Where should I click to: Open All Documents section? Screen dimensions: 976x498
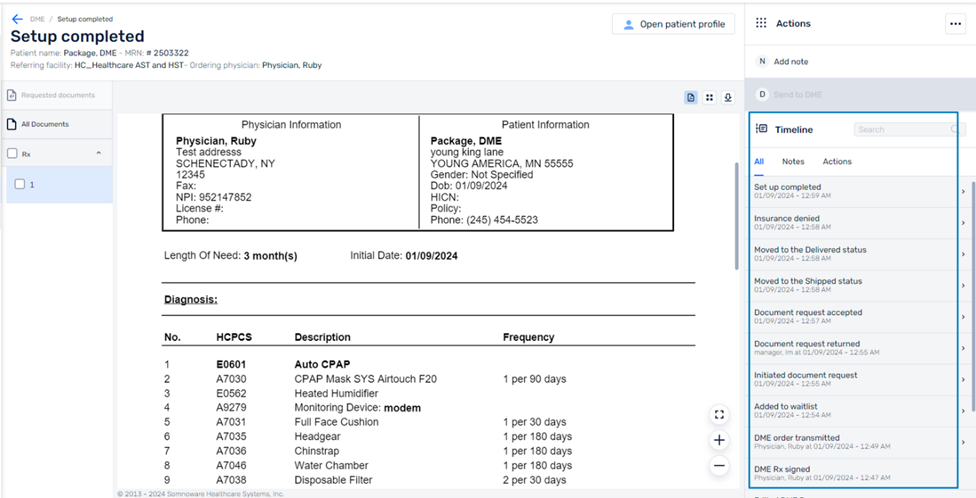coord(57,124)
